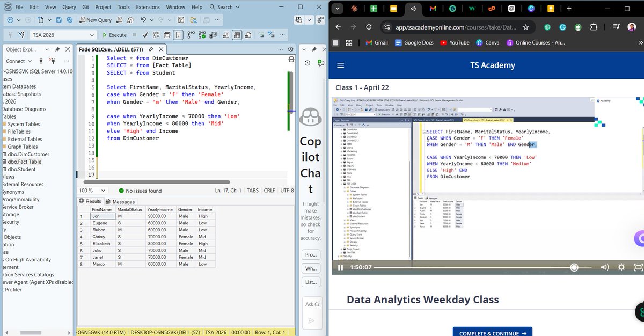Viewport: 644px width, 336px height.
Task: Open the Tools menu
Action: 123,7
